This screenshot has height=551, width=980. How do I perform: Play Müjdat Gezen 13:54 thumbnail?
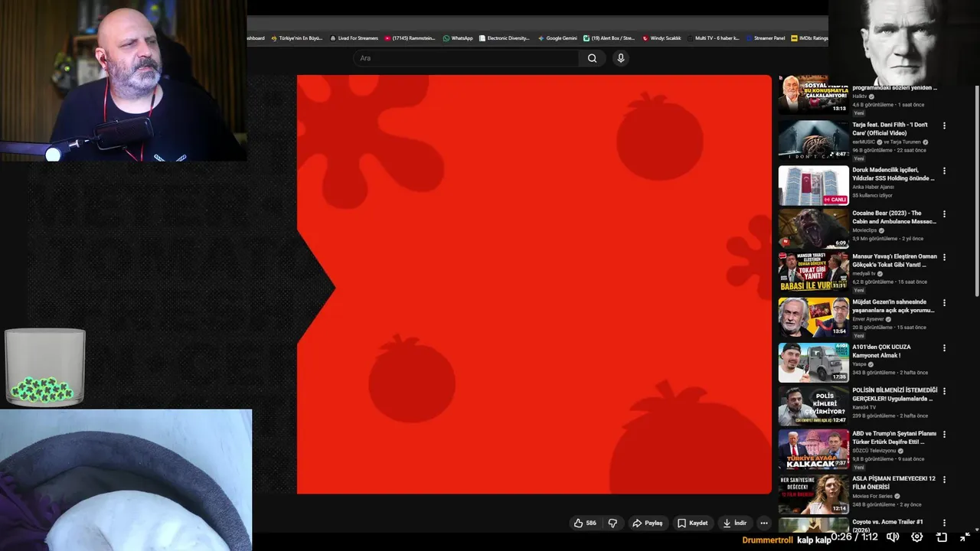coord(813,317)
